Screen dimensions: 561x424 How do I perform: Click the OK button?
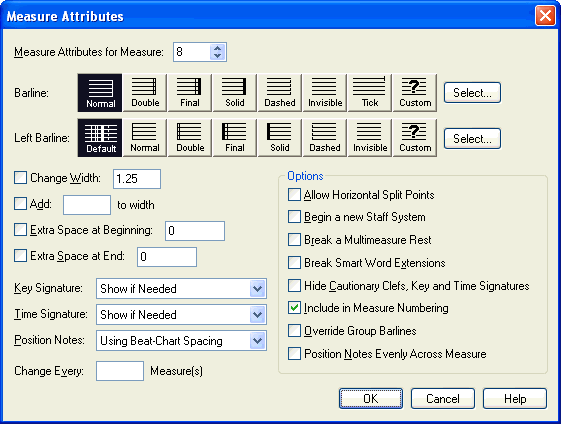tap(371, 398)
